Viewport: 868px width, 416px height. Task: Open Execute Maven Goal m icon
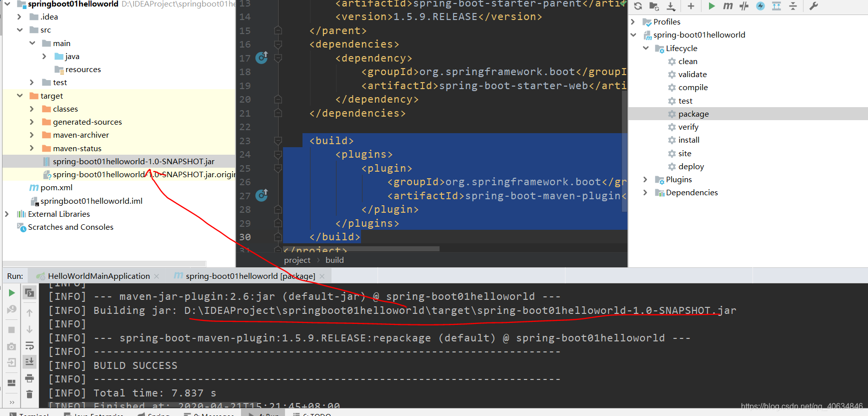click(727, 6)
